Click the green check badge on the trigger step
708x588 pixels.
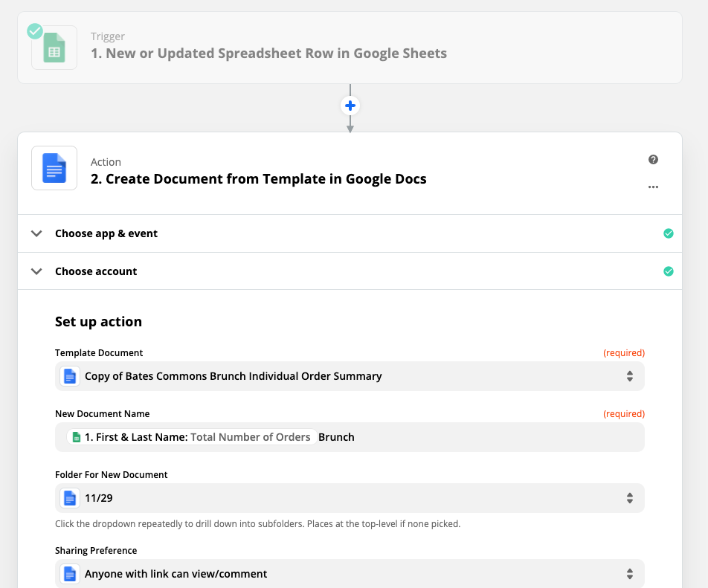tap(35, 31)
